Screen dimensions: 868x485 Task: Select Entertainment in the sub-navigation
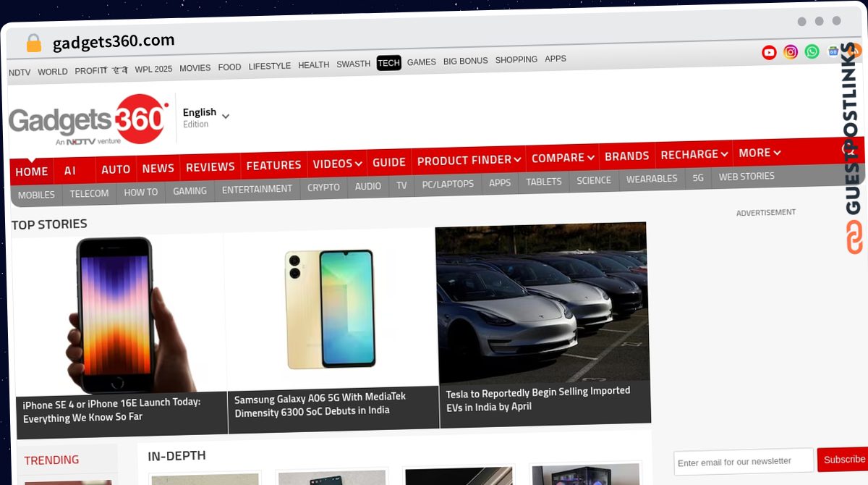[257, 190]
